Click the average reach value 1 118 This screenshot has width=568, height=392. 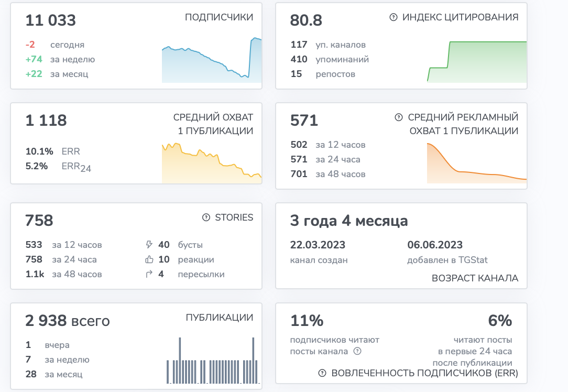(x=46, y=121)
